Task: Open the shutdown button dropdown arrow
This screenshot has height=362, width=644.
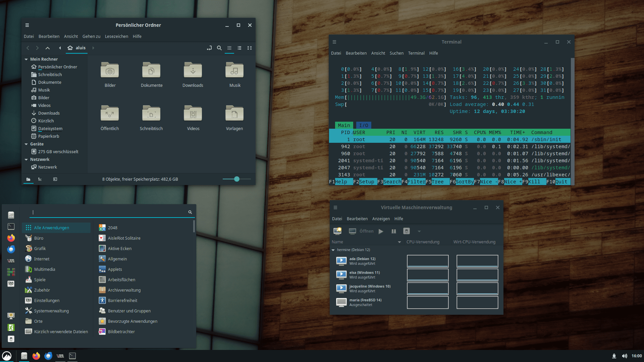Action: click(419, 231)
